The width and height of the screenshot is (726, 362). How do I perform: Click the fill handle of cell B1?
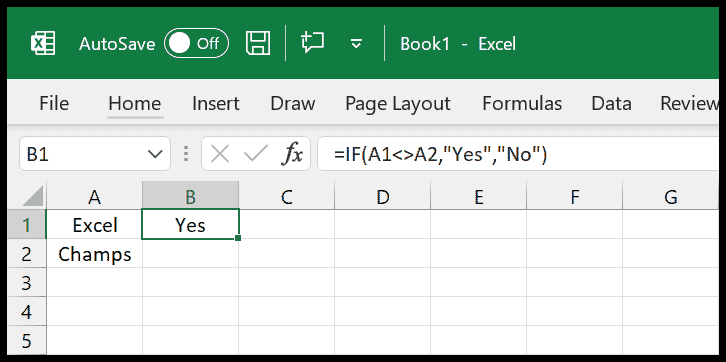[238, 238]
